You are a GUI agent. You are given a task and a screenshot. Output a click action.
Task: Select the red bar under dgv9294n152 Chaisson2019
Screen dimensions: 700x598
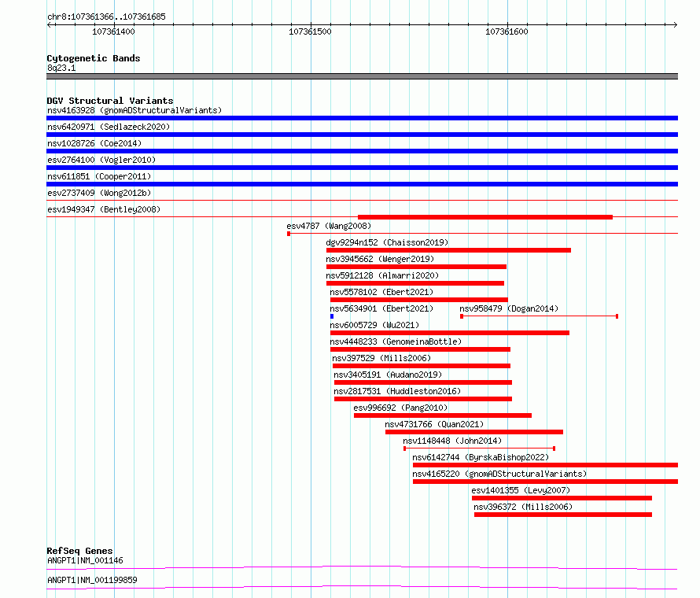click(448, 250)
